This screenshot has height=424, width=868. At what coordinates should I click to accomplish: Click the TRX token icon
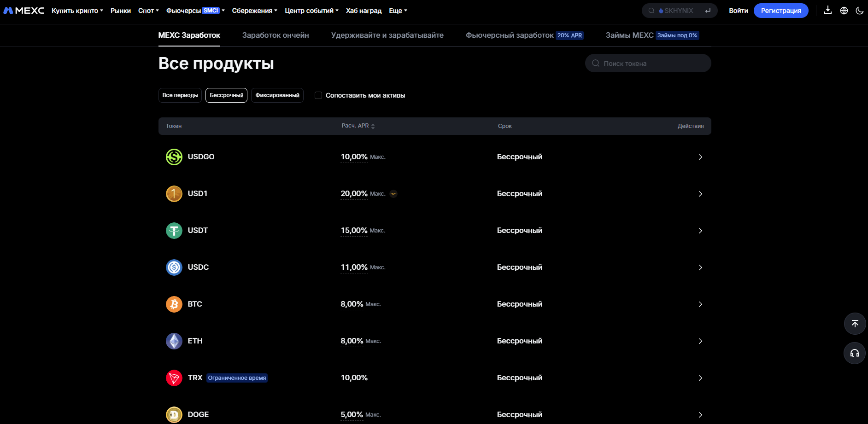pos(174,378)
